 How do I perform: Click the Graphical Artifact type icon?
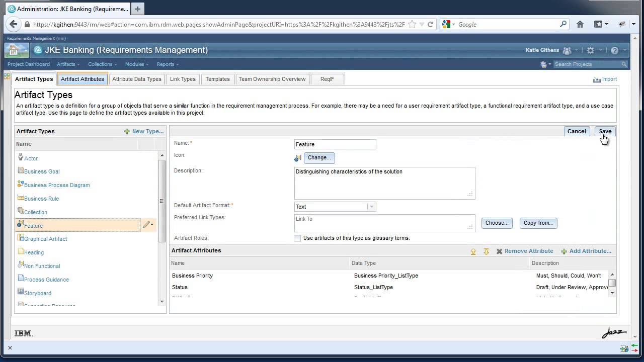(x=21, y=238)
